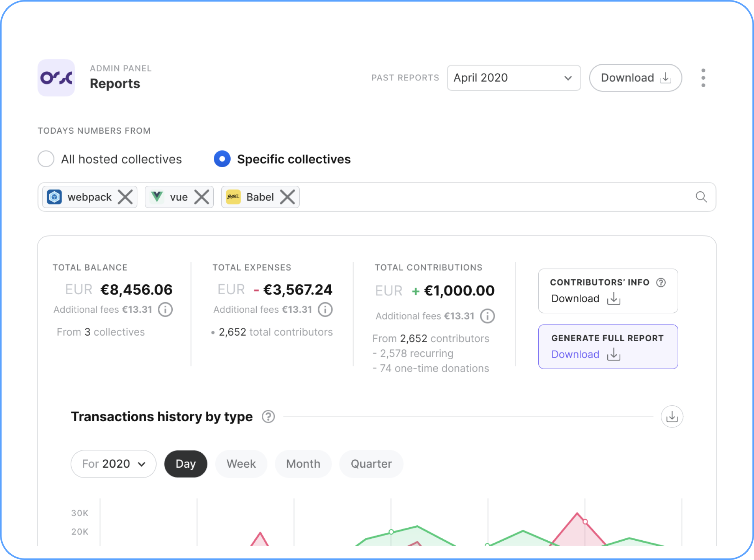Click the additional fees info icon under Total Balance

[x=165, y=310]
